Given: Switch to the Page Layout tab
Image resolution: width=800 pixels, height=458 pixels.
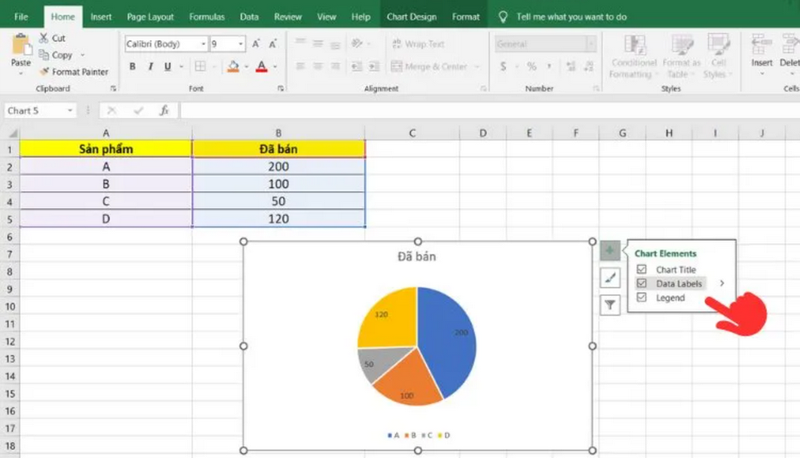Looking at the screenshot, I should click(x=150, y=17).
